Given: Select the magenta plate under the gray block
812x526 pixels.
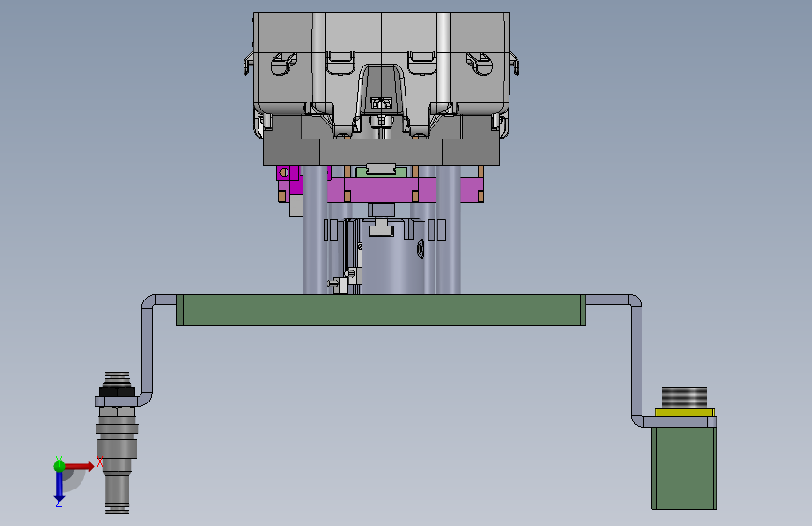Looking at the screenshot, I should pyautogui.click(x=381, y=189).
